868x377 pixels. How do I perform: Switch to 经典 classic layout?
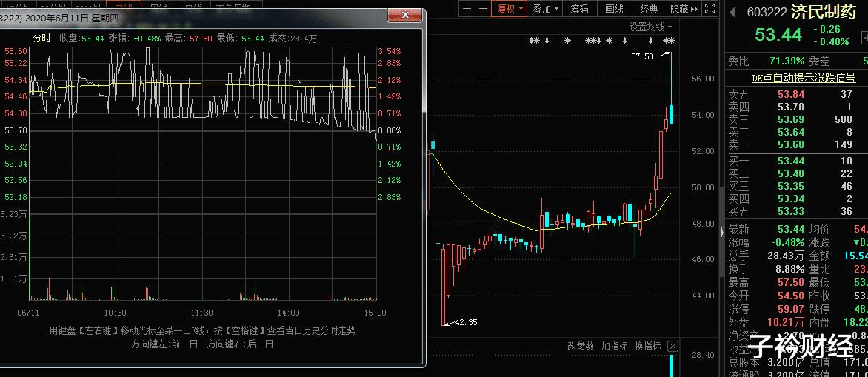pos(648,8)
